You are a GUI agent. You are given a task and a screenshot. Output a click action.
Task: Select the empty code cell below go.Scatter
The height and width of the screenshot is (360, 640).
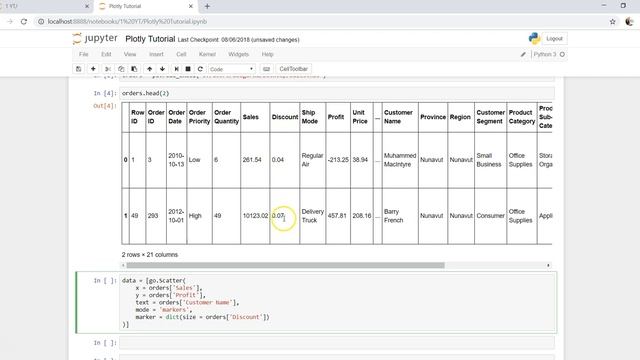coord(337,343)
